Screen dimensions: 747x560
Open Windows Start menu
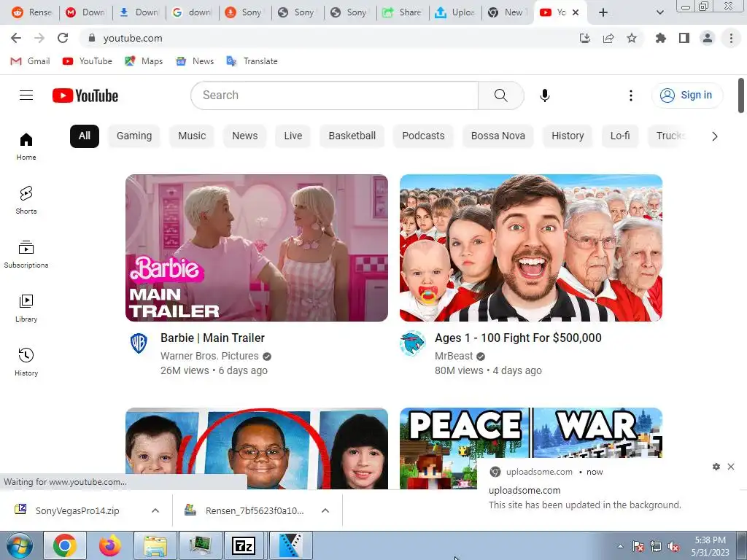(19, 546)
